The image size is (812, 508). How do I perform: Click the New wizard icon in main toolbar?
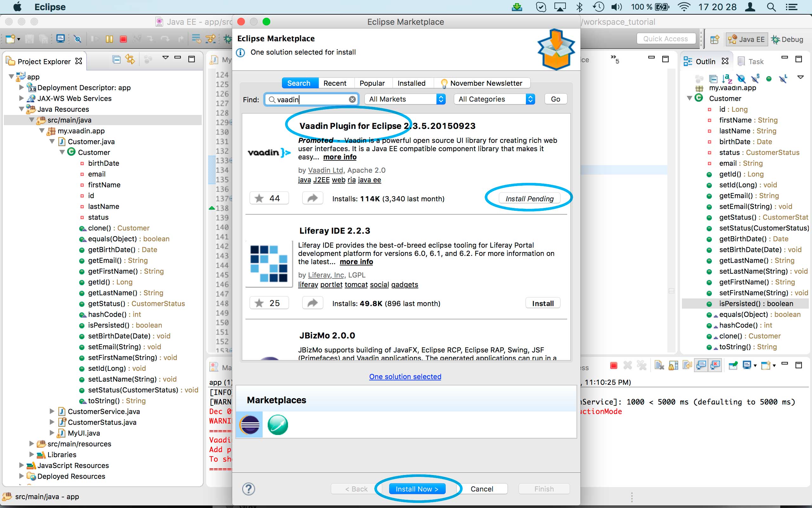tap(10, 39)
